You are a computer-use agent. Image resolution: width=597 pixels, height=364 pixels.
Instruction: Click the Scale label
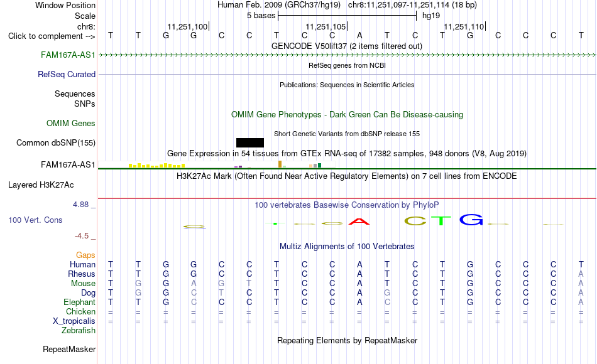click(x=85, y=16)
